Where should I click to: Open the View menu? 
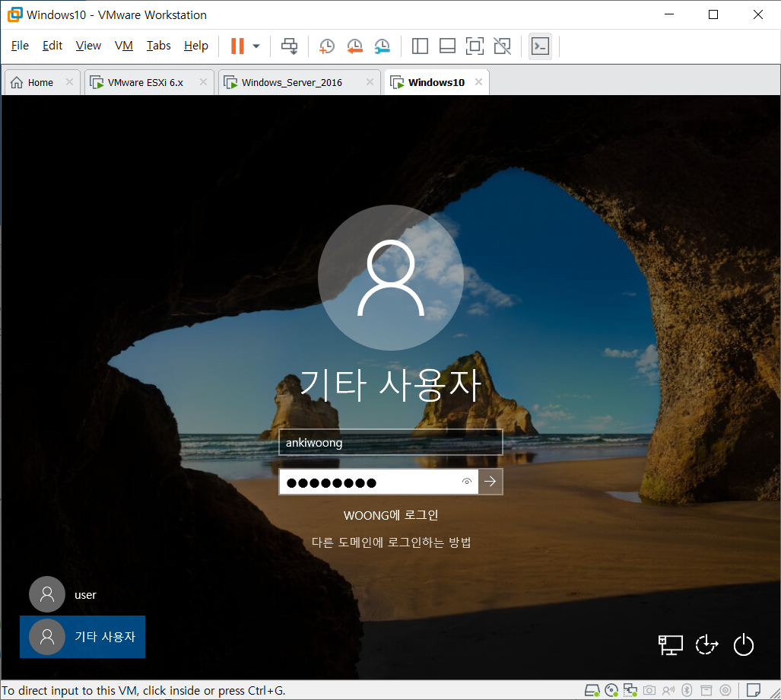88,46
